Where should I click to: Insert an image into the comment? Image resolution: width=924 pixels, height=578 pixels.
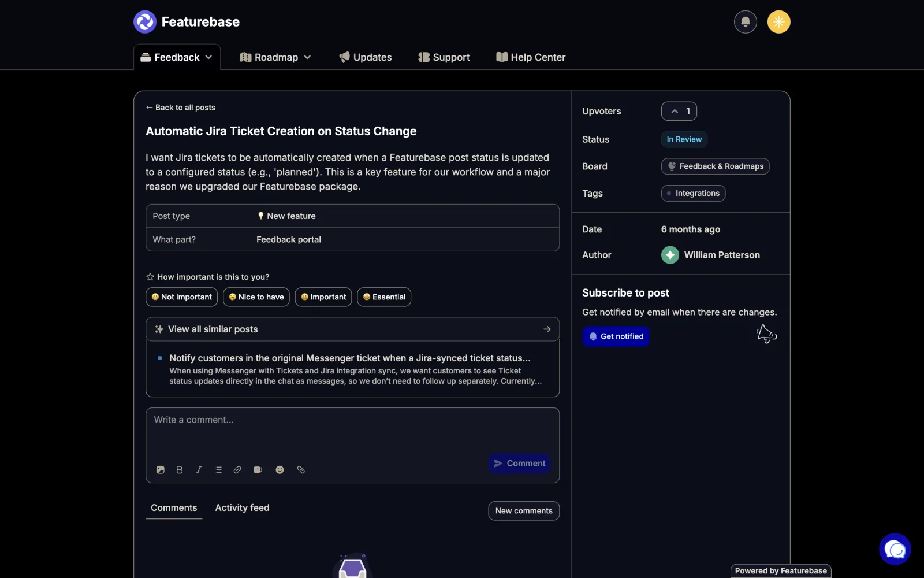[161, 470]
